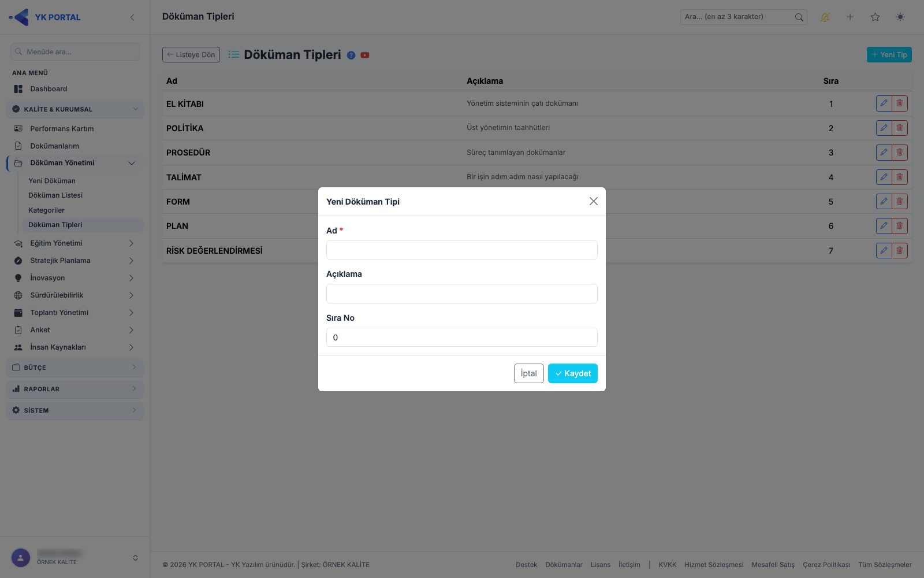Edit the EL KİTABI row
The width and height of the screenshot is (924, 578).
coord(884,103)
